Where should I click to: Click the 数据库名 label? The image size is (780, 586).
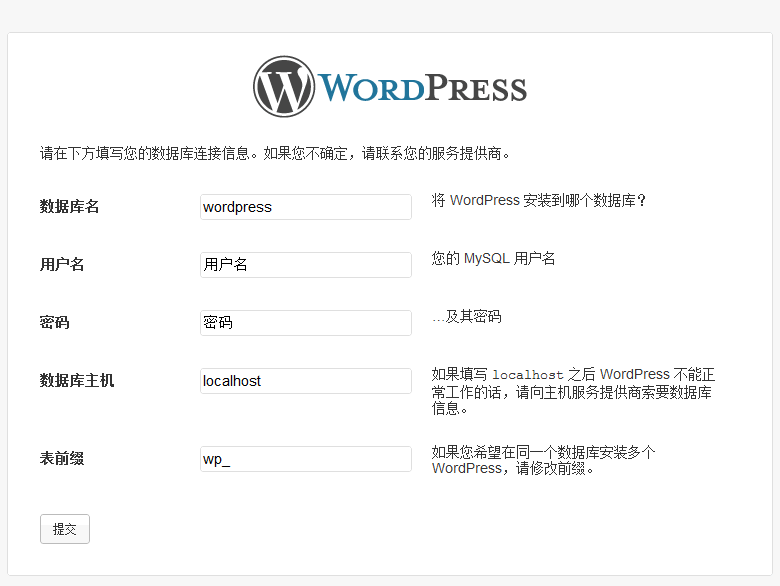(x=69, y=207)
